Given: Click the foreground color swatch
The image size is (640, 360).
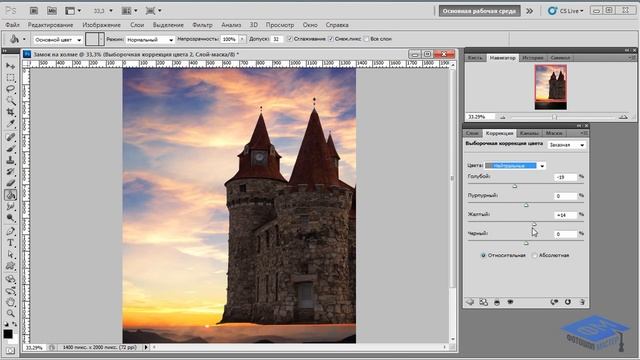Looking at the screenshot, I should tap(8, 334).
